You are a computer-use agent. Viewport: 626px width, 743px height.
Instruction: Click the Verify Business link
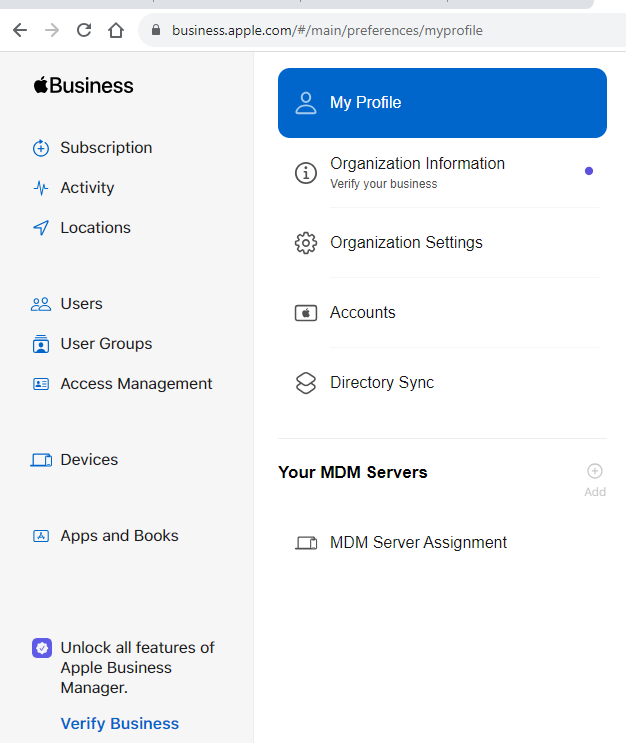tap(120, 724)
